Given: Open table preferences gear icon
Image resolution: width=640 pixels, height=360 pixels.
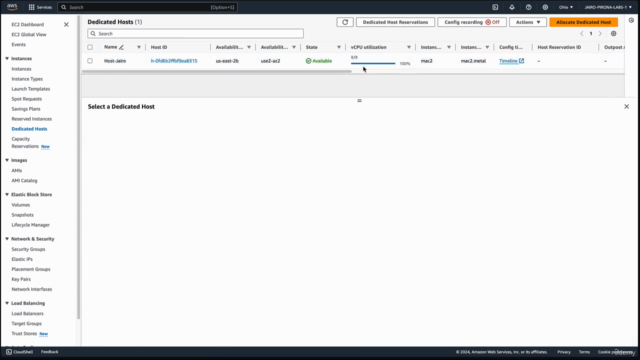Looking at the screenshot, I should (613, 33).
